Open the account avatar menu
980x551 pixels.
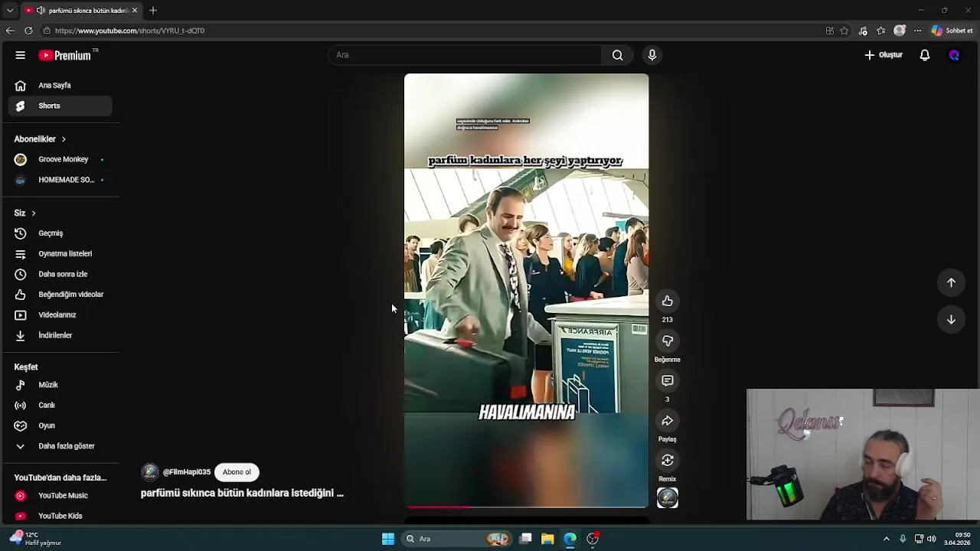(x=954, y=55)
